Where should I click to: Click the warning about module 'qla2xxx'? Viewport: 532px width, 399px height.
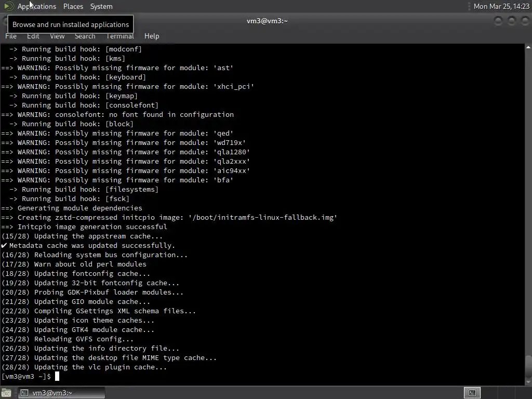point(126,162)
